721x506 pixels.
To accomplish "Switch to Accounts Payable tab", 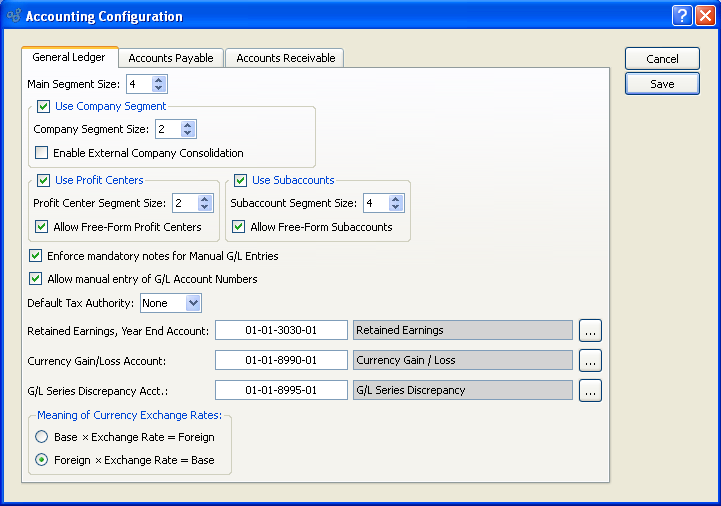I will pos(171,58).
